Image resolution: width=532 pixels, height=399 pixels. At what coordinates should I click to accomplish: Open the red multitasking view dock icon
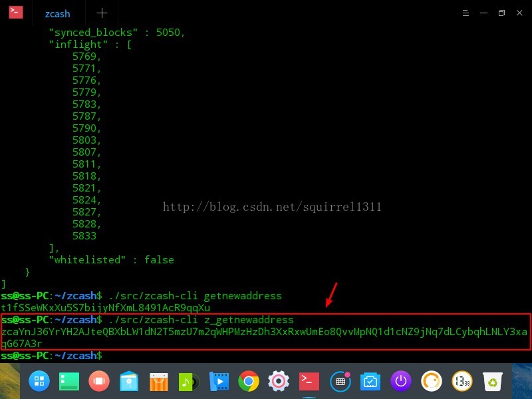click(x=98, y=381)
